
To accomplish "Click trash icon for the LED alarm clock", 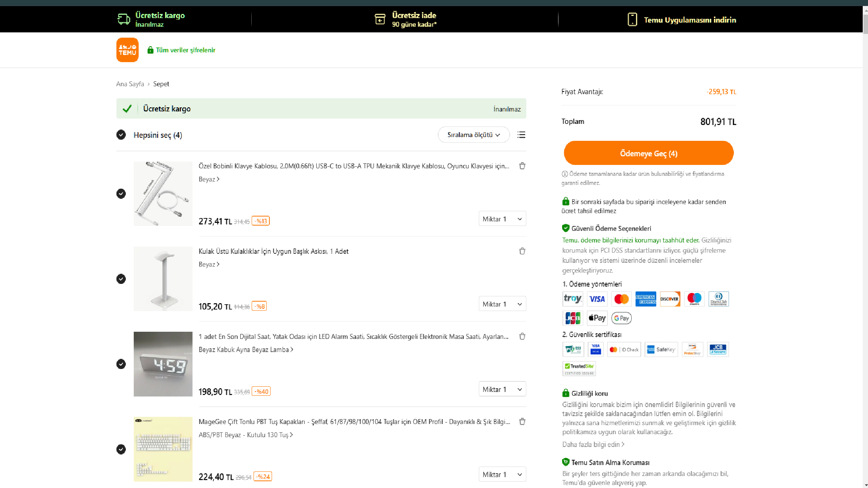I will click(x=522, y=336).
